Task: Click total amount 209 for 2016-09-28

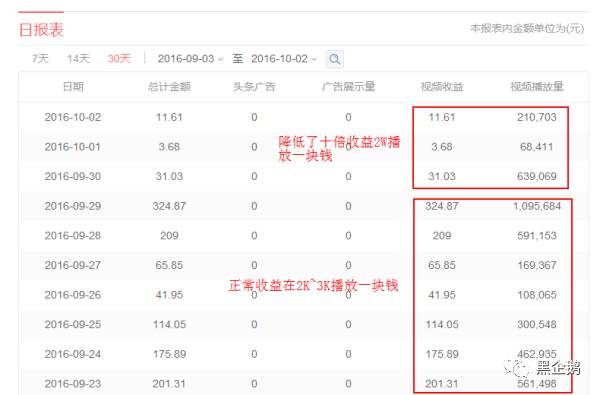Action: tap(169, 235)
